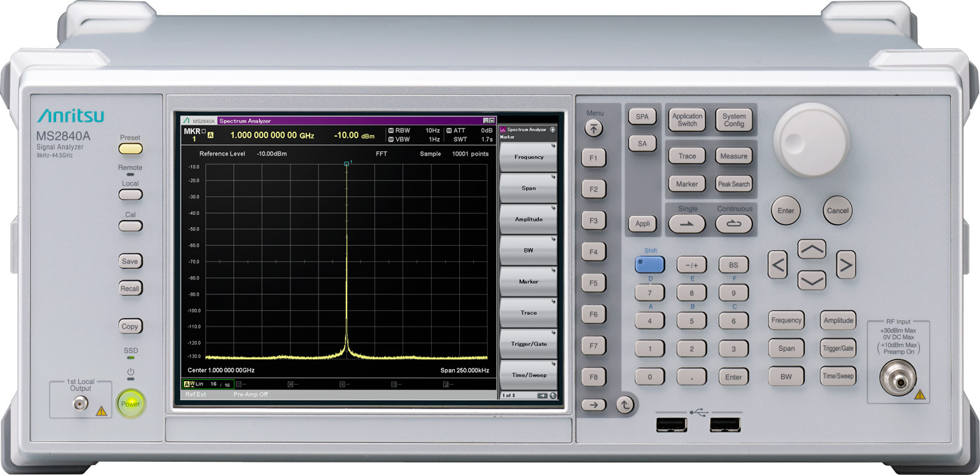This screenshot has width=980, height=475.
Task: Click on-screen back icon in softkey footer
Action: [553, 396]
